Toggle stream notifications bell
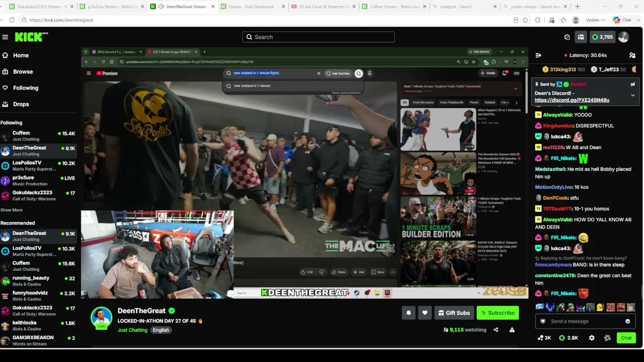The width and height of the screenshot is (644, 362). point(409,313)
